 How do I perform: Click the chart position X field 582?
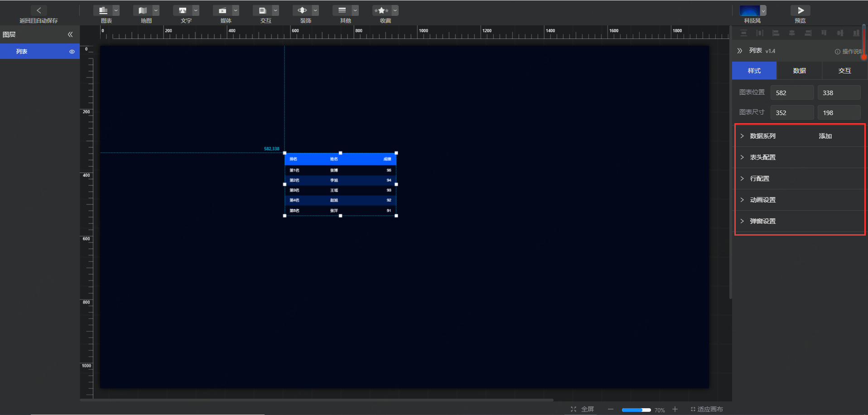coord(792,92)
